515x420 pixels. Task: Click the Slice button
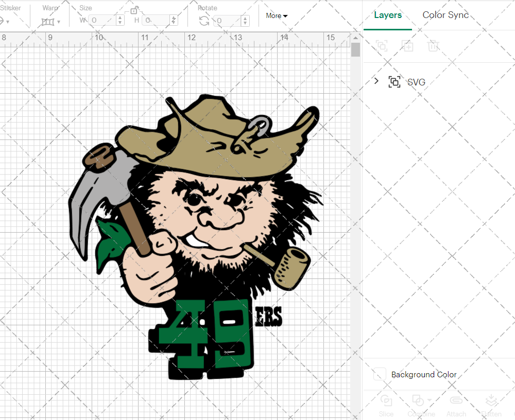386,406
